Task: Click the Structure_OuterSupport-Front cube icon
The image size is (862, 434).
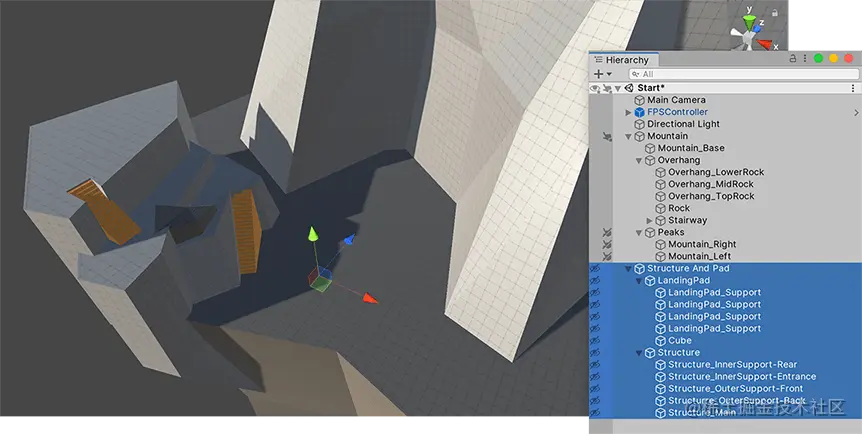Action: click(x=660, y=389)
